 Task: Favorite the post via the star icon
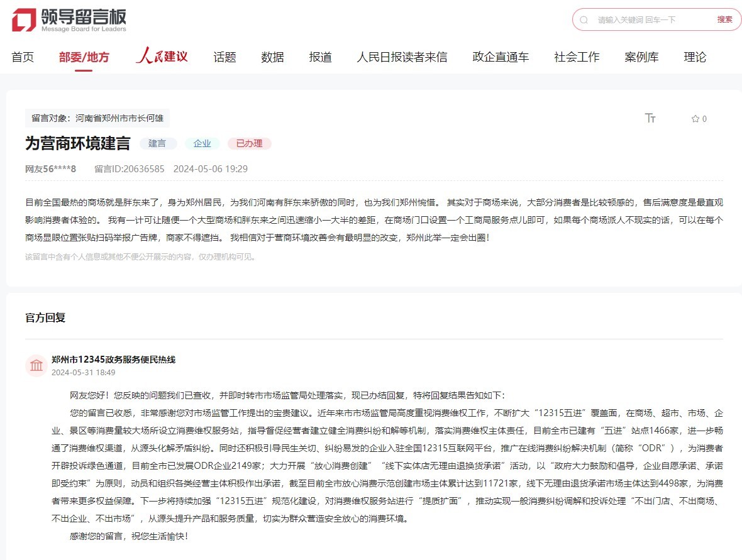click(695, 119)
